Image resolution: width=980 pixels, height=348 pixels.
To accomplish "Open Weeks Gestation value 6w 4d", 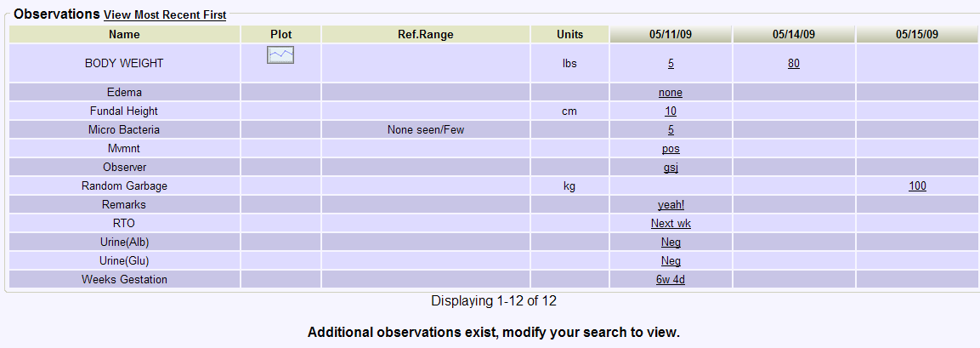I will point(671,280).
